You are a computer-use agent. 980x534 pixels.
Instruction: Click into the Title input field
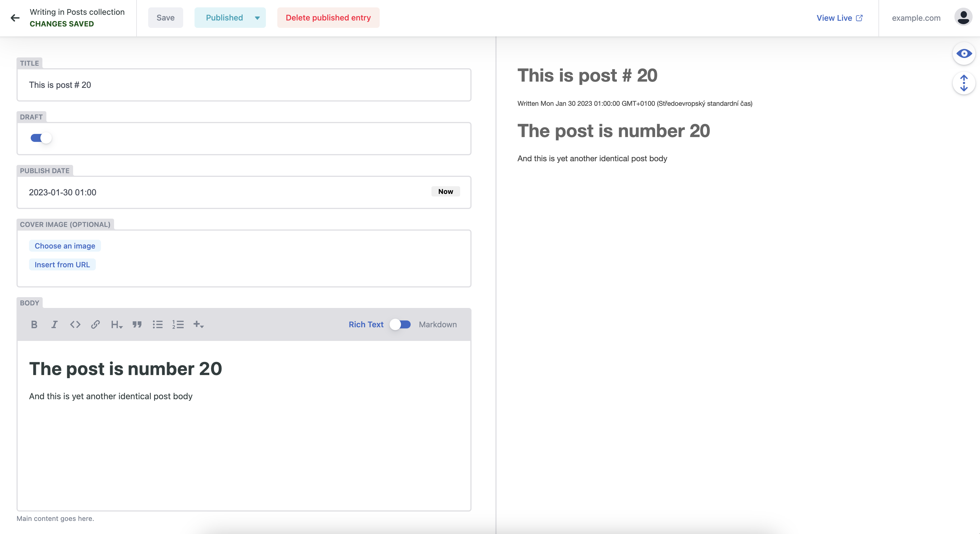pyautogui.click(x=244, y=85)
